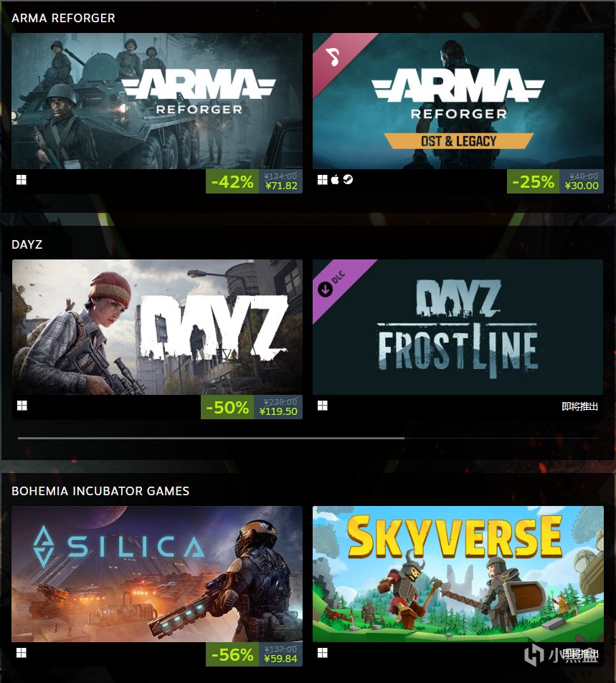Open the DayZ game capsule image
616x683 pixels.
click(157, 327)
